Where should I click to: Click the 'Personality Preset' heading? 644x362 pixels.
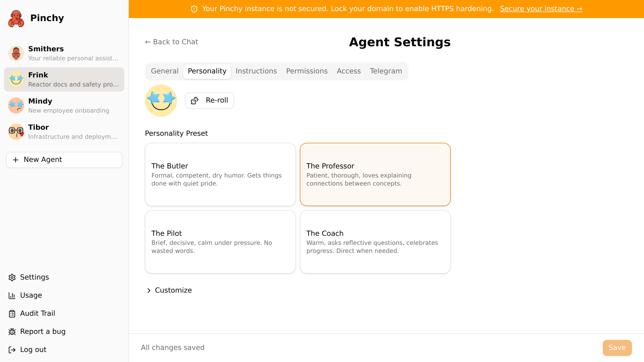pos(176,133)
